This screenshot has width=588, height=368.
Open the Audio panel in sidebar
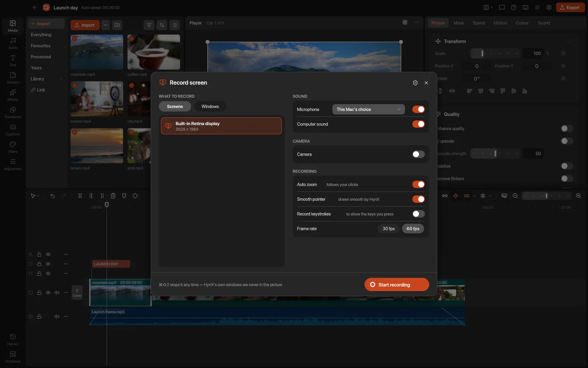13,43
